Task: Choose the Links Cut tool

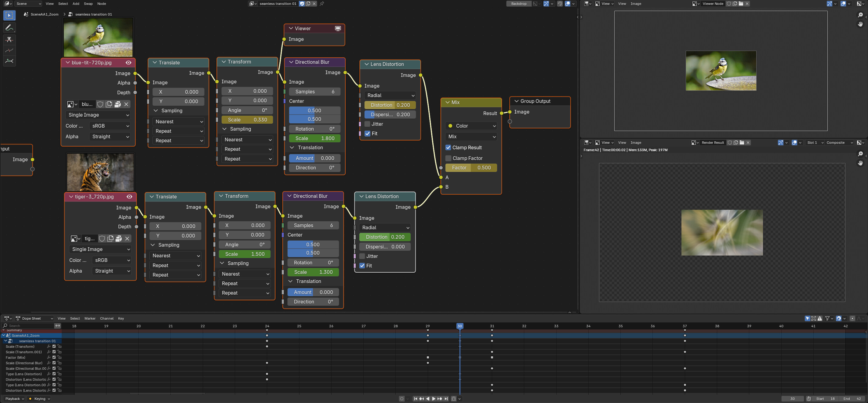Action: tap(9, 39)
